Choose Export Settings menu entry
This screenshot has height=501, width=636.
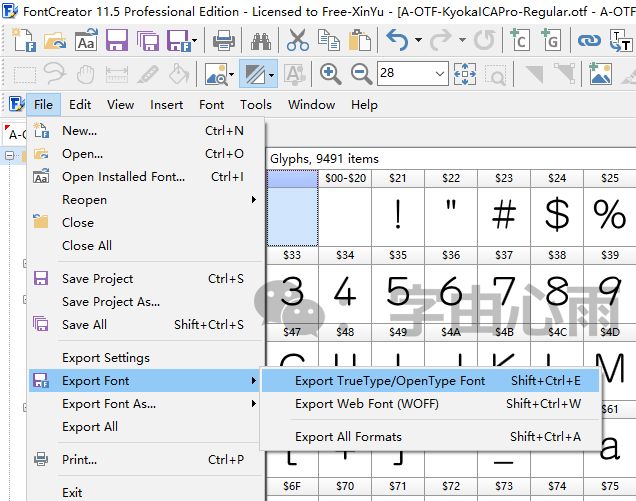point(146,358)
